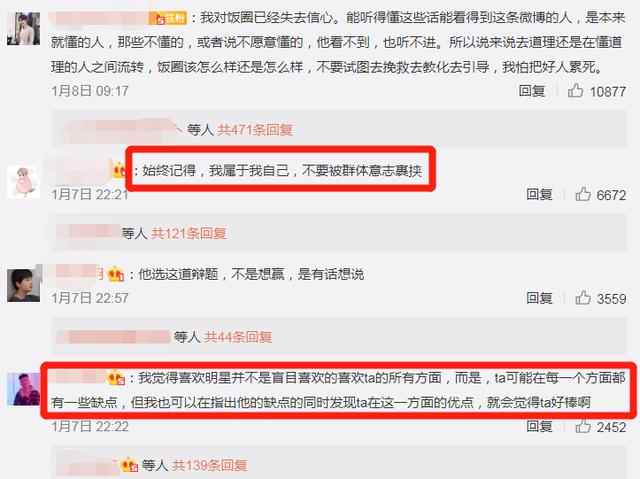Expand the 共44条回复 thread

(238, 337)
